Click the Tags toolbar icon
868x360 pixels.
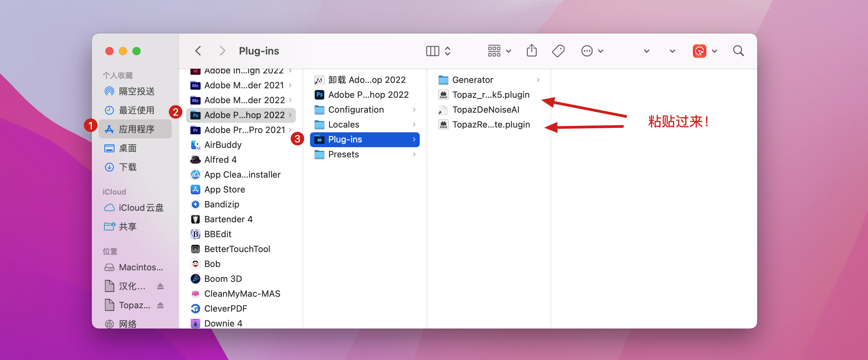pyautogui.click(x=558, y=51)
